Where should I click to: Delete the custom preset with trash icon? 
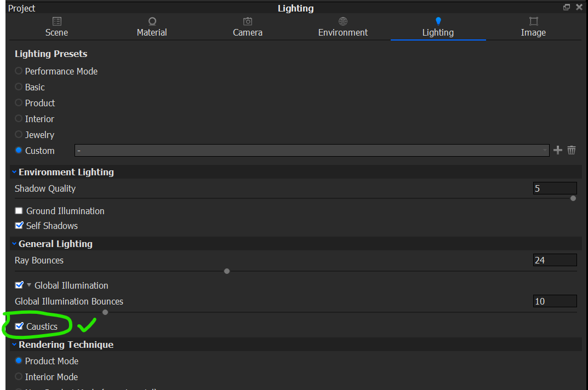point(572,150)
